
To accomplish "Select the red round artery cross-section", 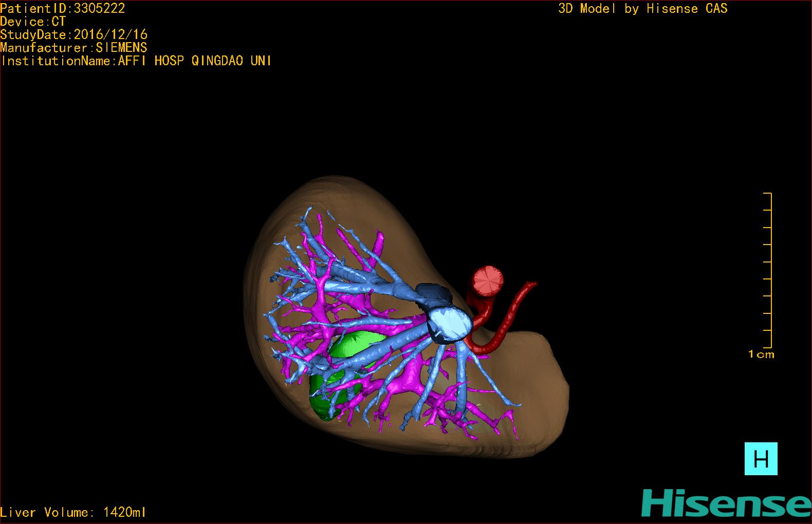I will coord(488,282).
